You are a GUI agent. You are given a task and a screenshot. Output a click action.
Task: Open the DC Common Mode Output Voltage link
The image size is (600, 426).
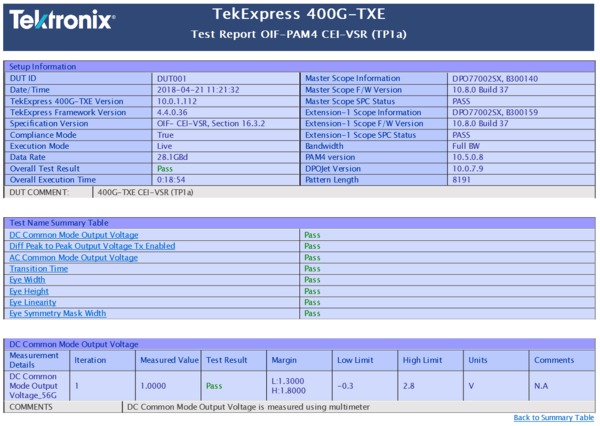[74, 235]
